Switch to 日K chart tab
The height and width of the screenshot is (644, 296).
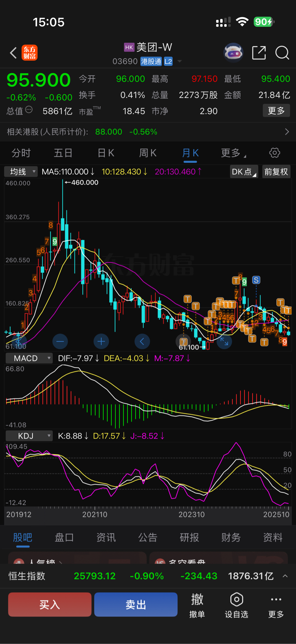pyautogui.click(x=106, y=153)
